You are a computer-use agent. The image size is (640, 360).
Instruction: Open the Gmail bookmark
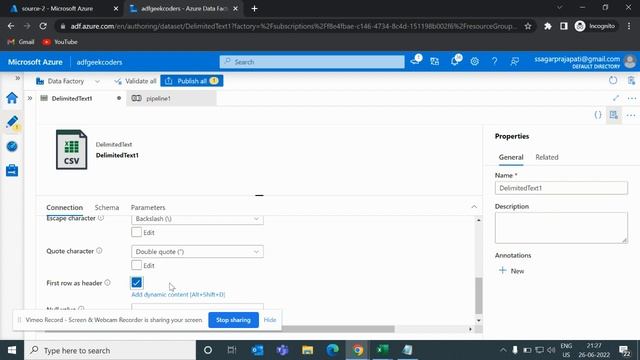(x=21, y=42)
